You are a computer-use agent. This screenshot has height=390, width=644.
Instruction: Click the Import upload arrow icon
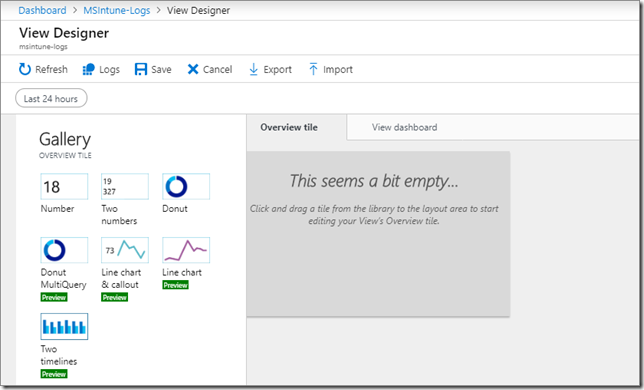coord(313,69)
